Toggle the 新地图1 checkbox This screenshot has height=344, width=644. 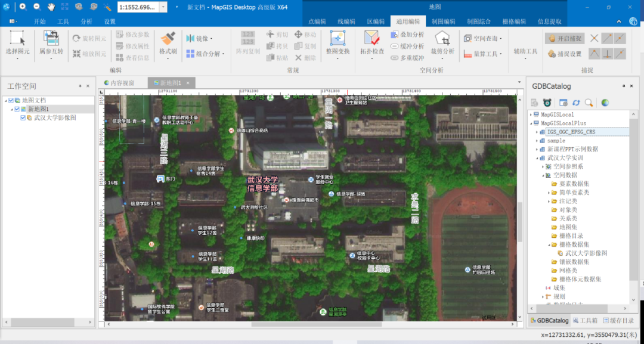pyautogui.click(x=17, y=109)
